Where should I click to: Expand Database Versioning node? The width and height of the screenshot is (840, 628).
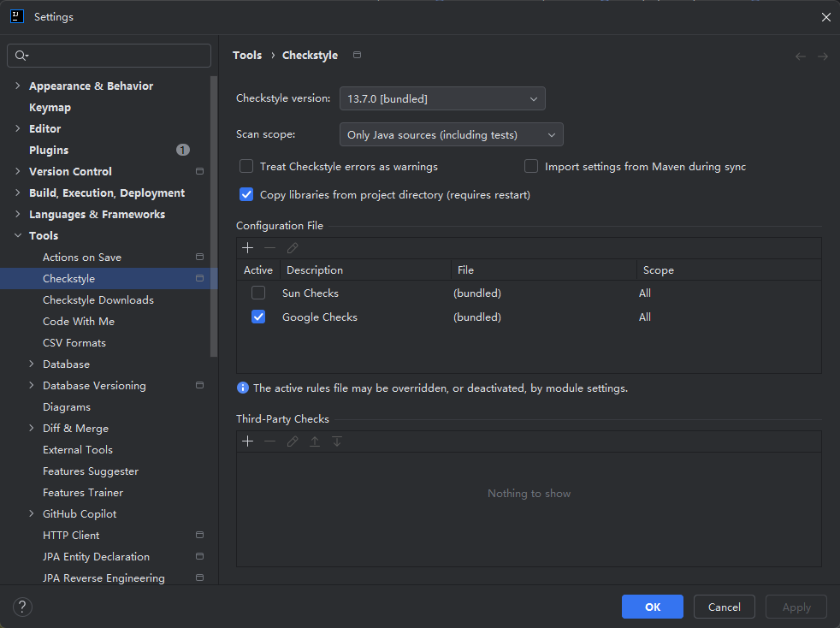click(x=31, y=385)
